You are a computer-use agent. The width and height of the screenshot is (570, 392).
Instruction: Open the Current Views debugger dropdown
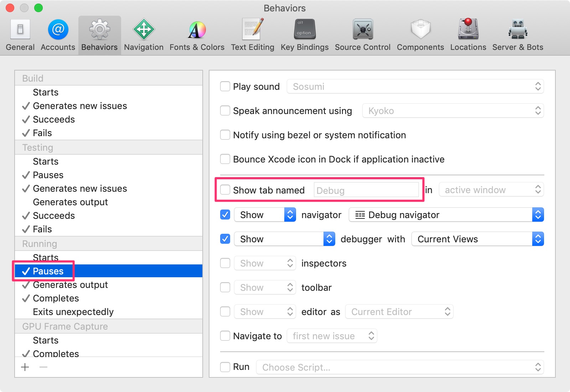coord(477,239)
